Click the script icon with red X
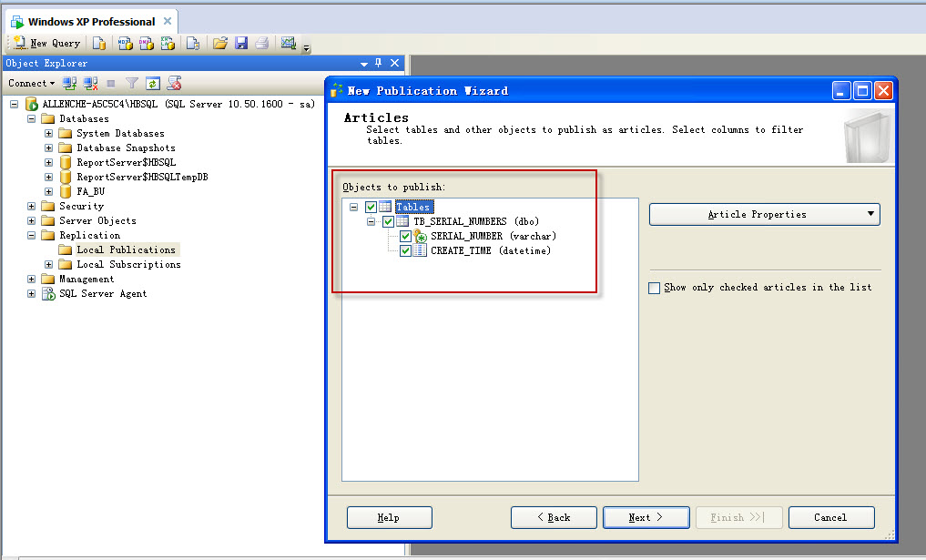 tap(174, 83)
